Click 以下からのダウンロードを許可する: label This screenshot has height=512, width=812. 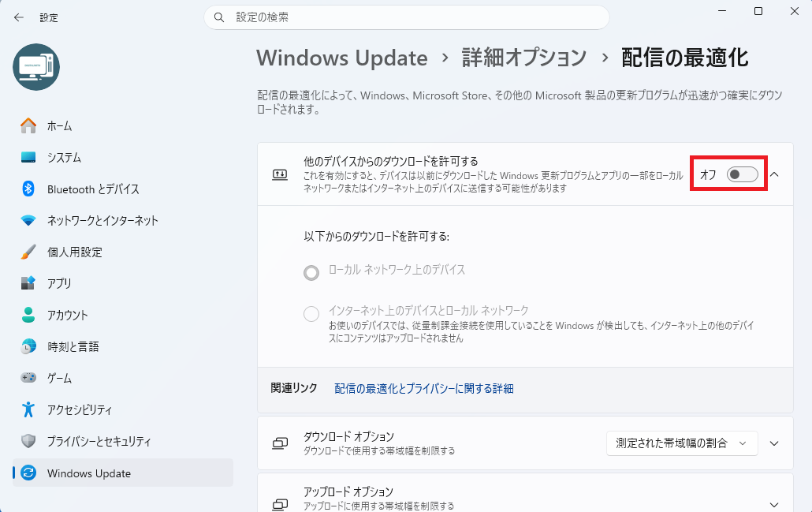377,237
